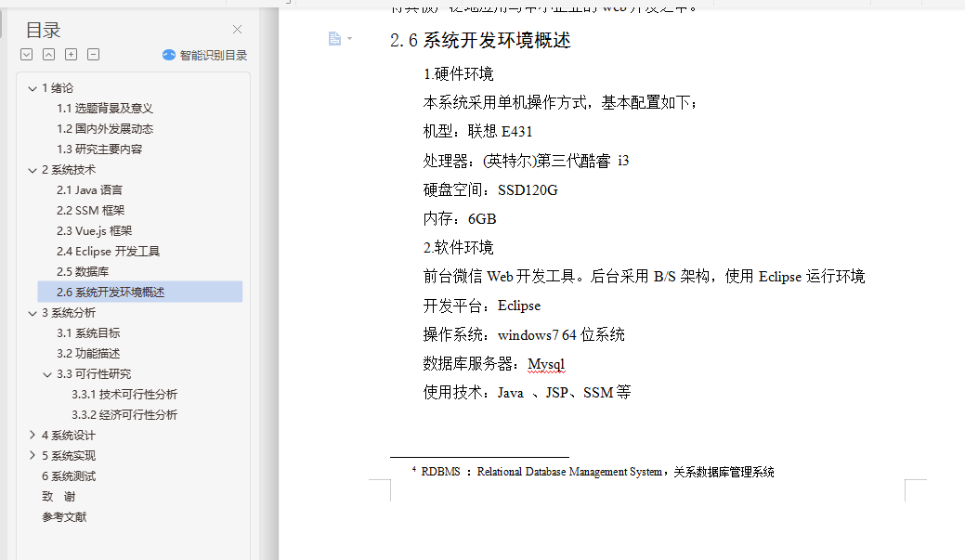Jump to 3.2 功能描述

pos(88,353)
